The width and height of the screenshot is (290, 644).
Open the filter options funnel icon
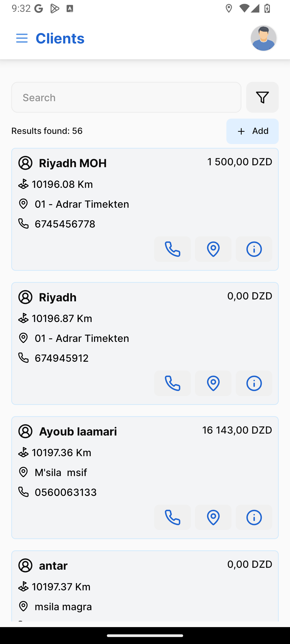coord(262,97)
